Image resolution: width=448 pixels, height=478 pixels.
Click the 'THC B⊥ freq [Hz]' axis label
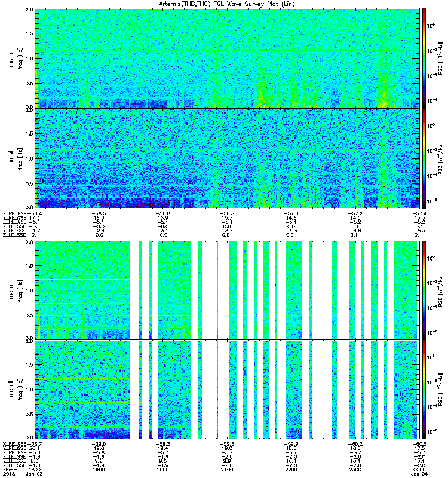[16, 290]
